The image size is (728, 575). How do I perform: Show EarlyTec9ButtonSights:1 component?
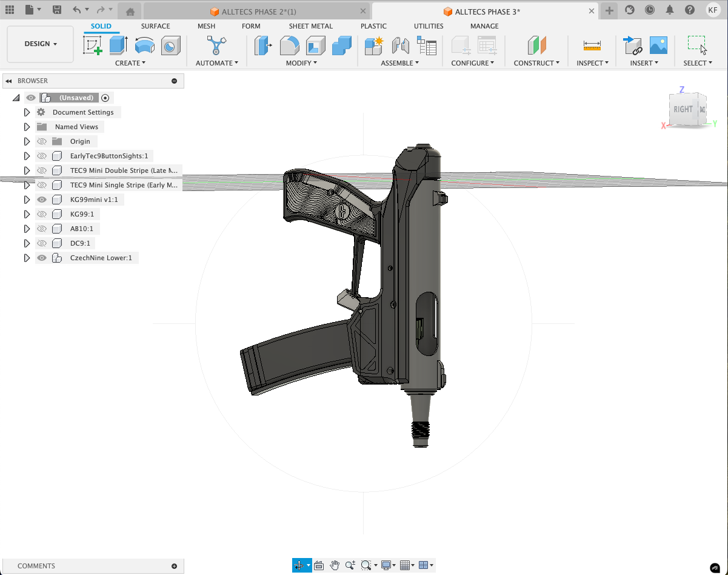tap(42, 156)
